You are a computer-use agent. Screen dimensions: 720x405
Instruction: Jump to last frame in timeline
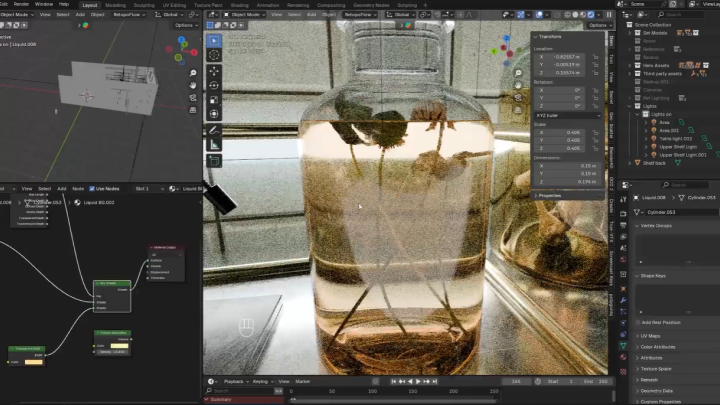point(435,382)
